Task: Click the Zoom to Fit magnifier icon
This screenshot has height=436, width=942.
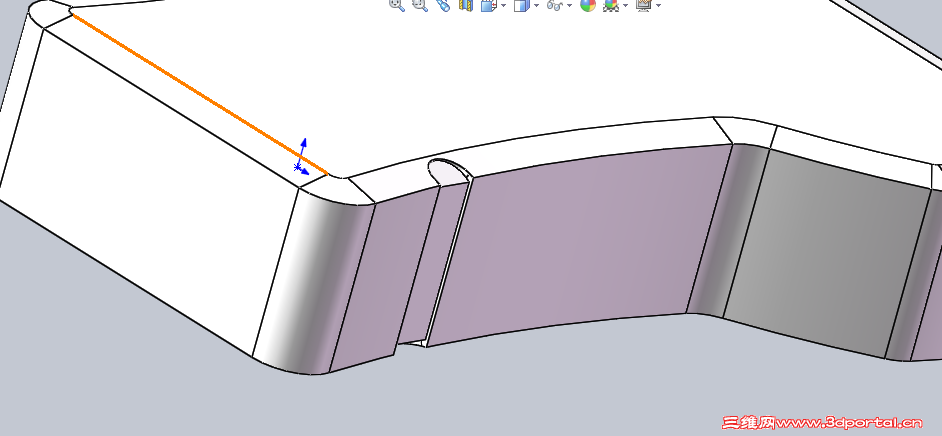Action: click(397, 5)
